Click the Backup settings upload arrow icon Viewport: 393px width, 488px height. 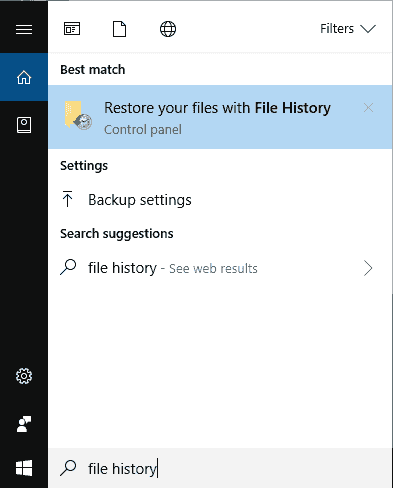pos(68,199)
